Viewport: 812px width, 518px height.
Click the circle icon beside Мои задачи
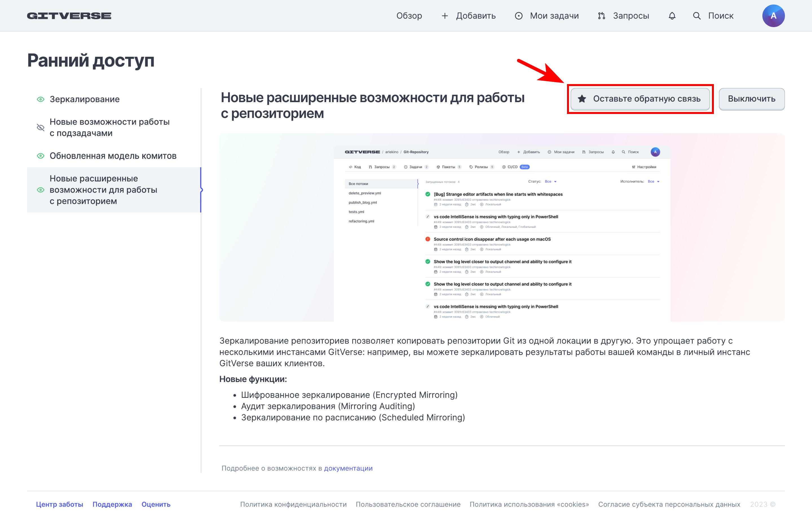click(x=518, y=16)
